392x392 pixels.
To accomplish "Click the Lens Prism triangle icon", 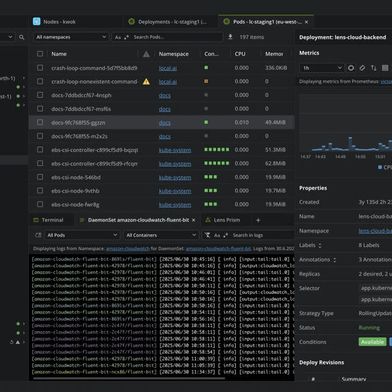I will [208, 220].
